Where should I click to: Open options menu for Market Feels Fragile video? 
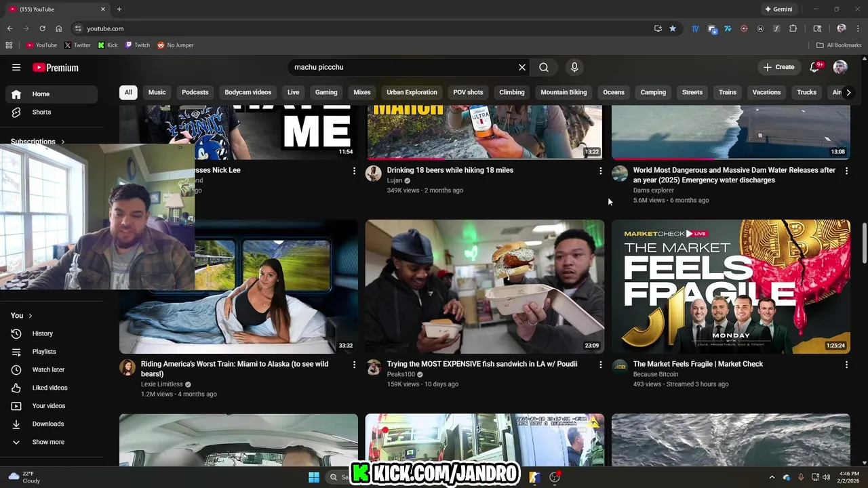point(846,365)
